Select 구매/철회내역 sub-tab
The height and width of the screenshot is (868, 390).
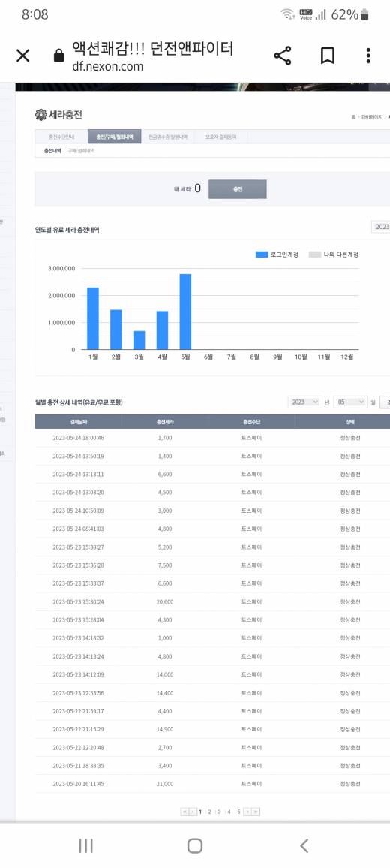click(x=81, y=151)
